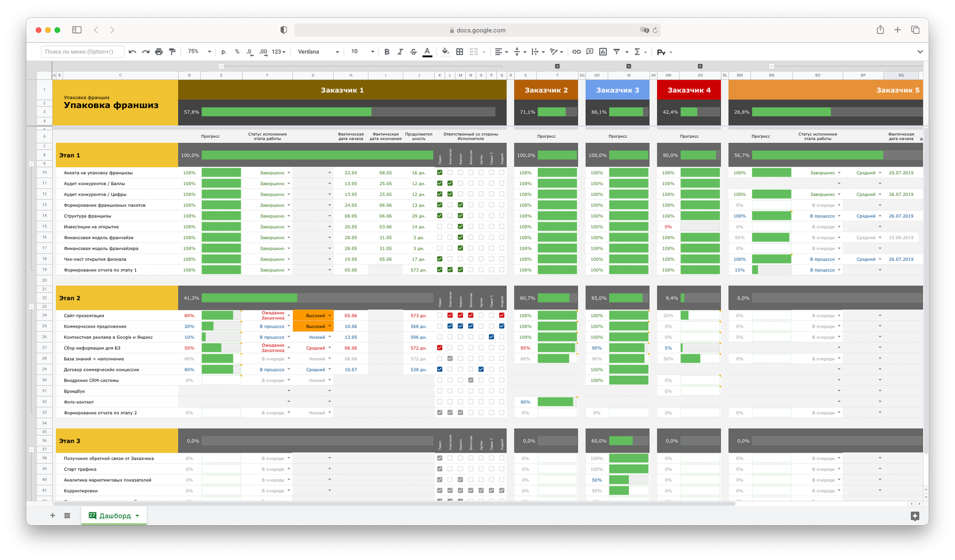Open cell borders options

pyautogui.click(x=460, y=52)
